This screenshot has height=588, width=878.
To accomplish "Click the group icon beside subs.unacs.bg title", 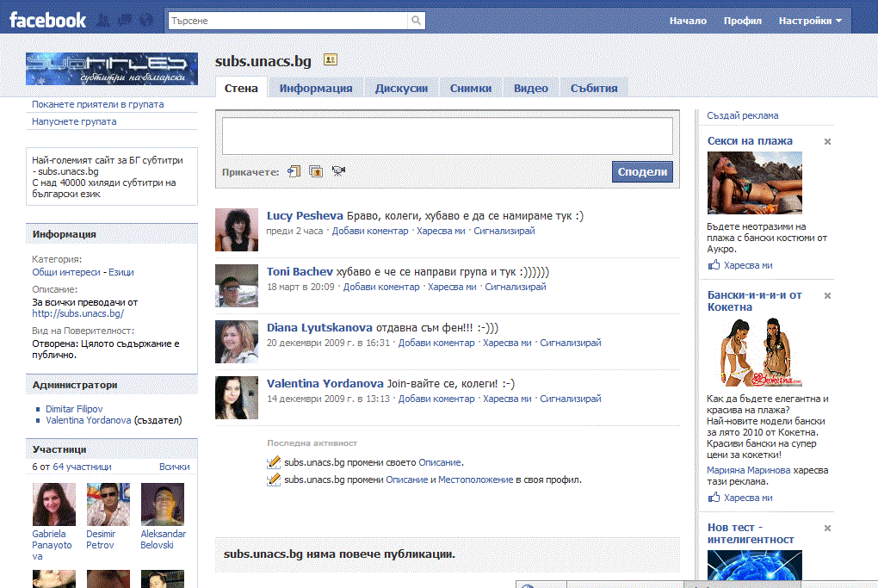I will [331, 60].
